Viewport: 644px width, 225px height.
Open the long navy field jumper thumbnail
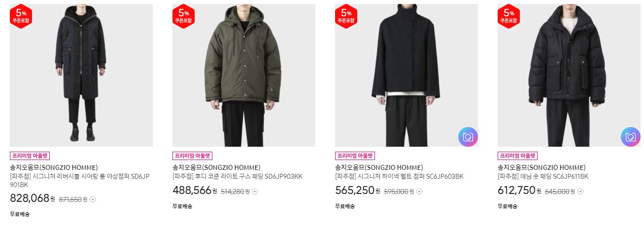pos(81,75)
